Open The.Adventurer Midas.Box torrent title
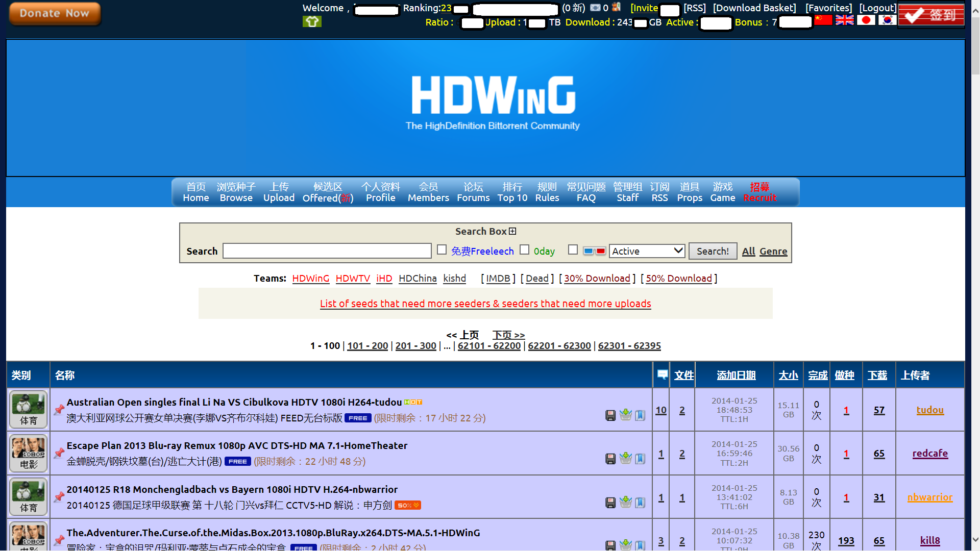The image size is (980, 551). point(273,533)
